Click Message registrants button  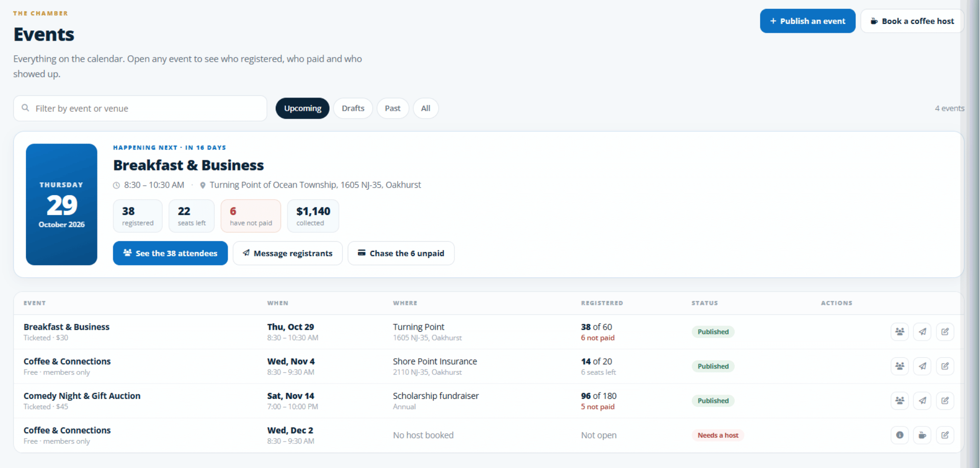click(287, 253)
